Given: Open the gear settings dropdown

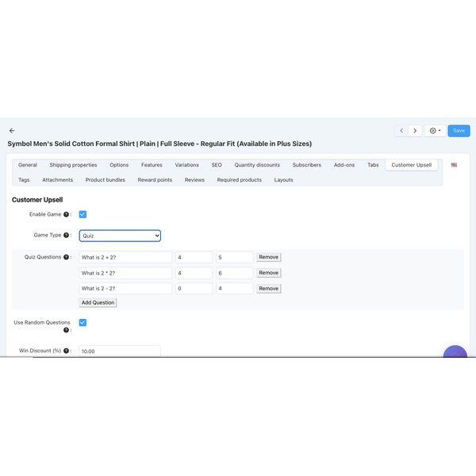Looking at the screenshot, I should tap(435, 131).
